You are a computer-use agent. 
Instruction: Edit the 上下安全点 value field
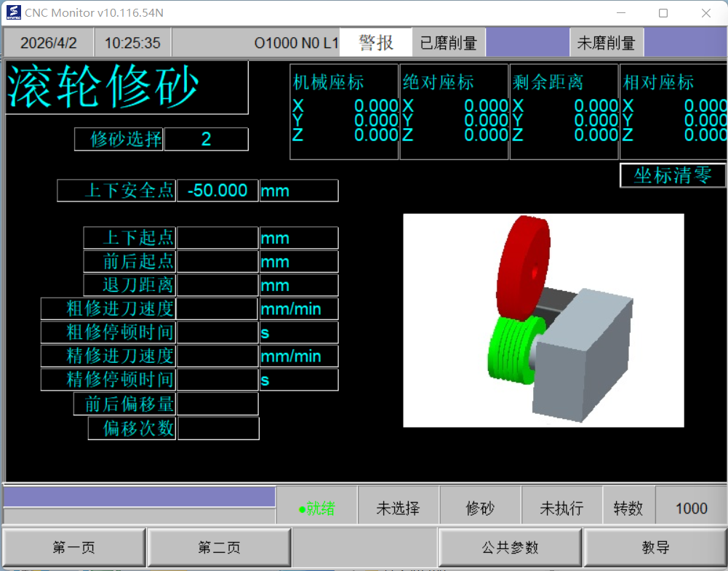tap(217, 191)
